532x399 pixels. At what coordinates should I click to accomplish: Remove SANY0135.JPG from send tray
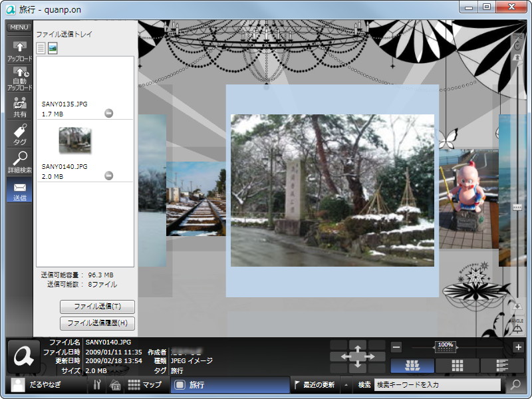108,113
